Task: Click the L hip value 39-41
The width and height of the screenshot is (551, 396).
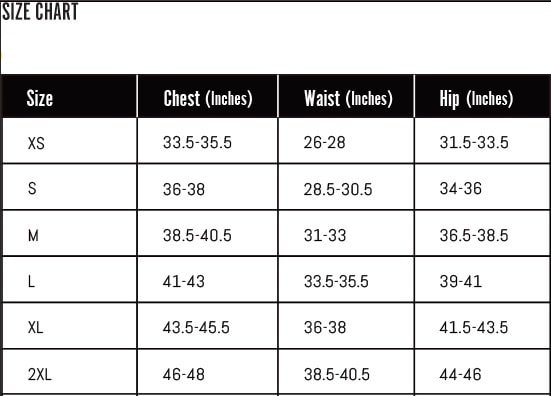Action: [x=460, y=281]
